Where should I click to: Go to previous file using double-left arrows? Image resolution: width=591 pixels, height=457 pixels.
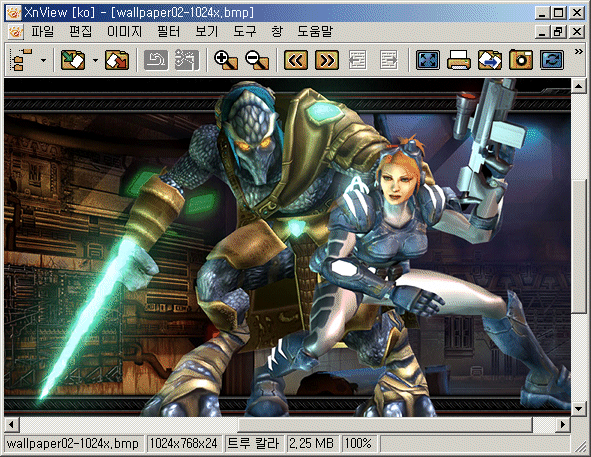click(296, 60)
